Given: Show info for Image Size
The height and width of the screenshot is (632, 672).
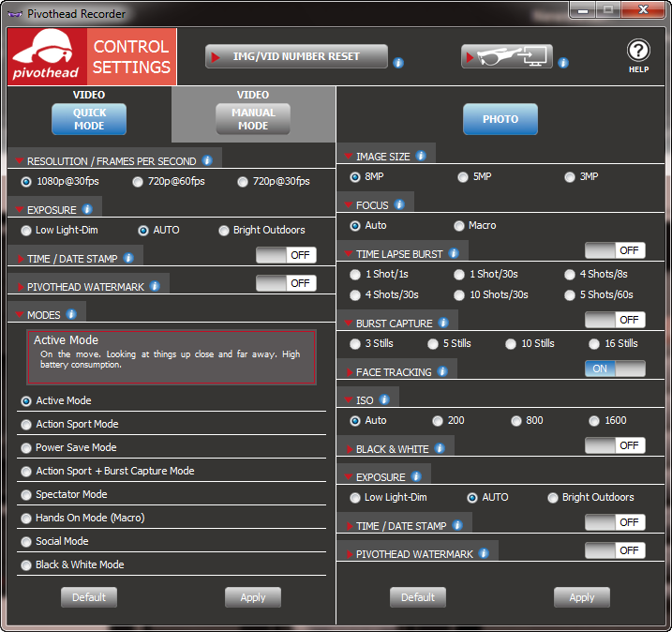Looking at the screenshot, I should tap(421, 156).
